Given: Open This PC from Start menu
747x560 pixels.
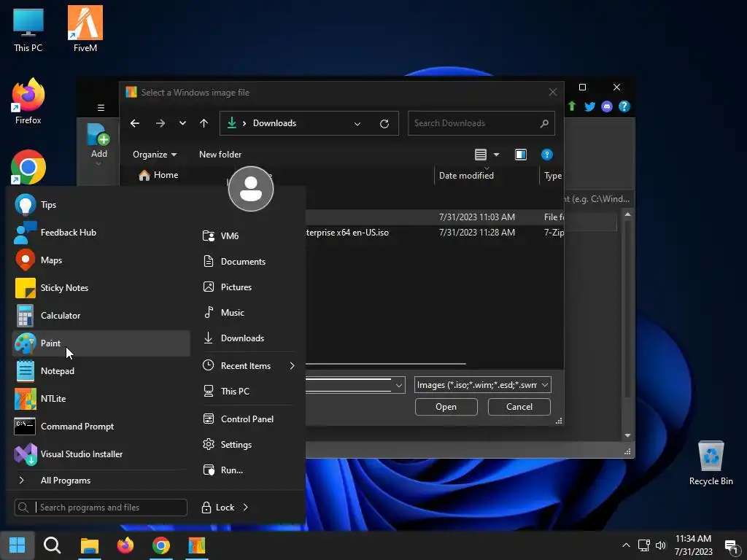Looking at the screenshot, I should pos(248,392).
